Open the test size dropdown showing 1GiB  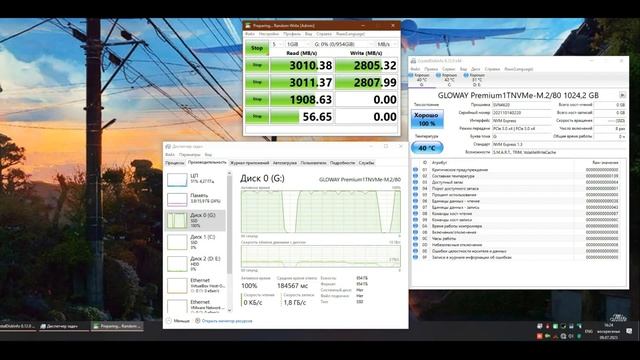point(297,44)
